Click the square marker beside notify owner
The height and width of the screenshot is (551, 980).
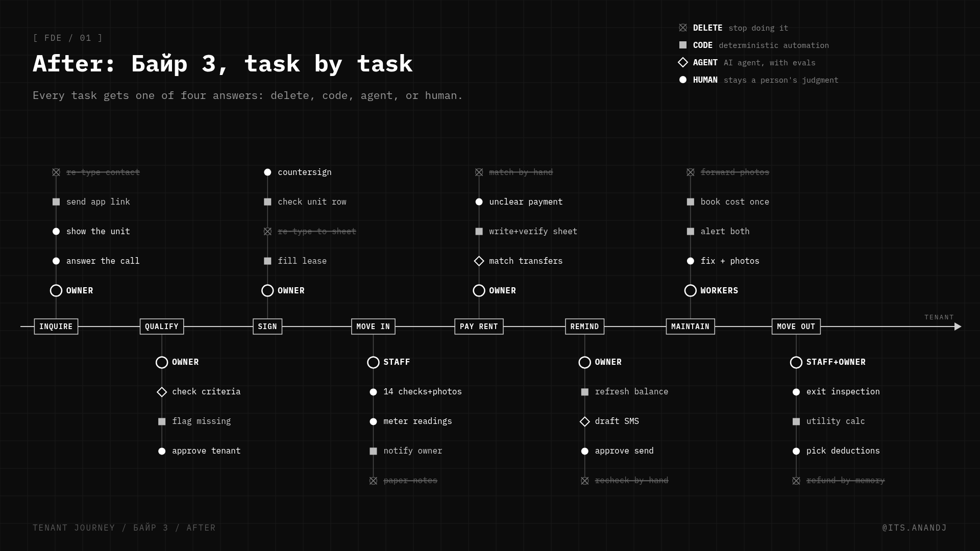tap(373, 451)
